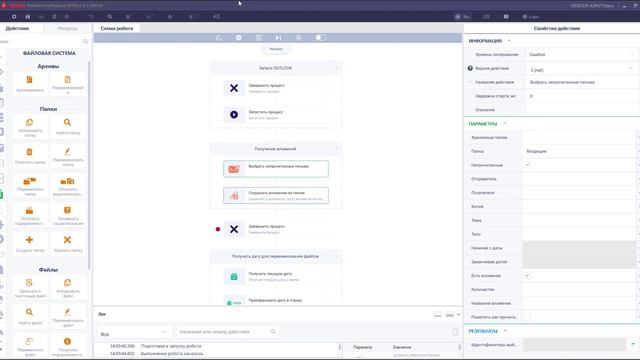Click the Количество parameter field
This screenshot has width=640, height=360.
pyautogui.click(x=580, y=289)
